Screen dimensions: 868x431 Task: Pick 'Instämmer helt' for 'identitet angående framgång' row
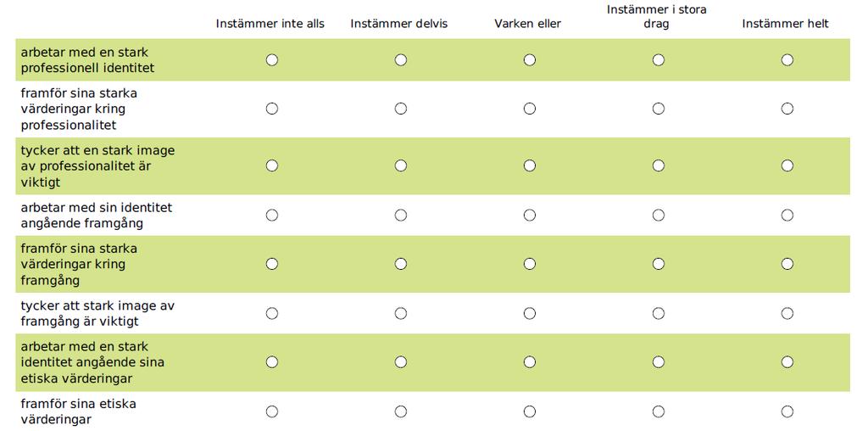[787, 215]
